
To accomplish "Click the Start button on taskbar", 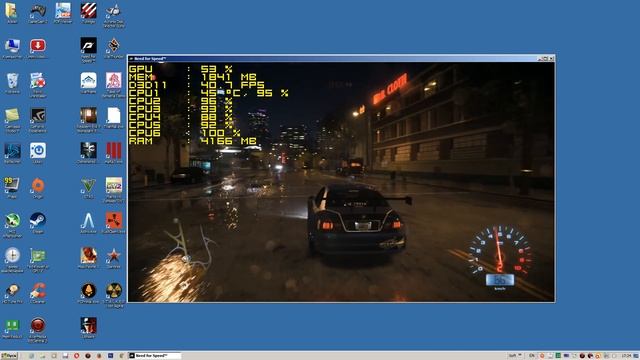I will tap(9, 356).
